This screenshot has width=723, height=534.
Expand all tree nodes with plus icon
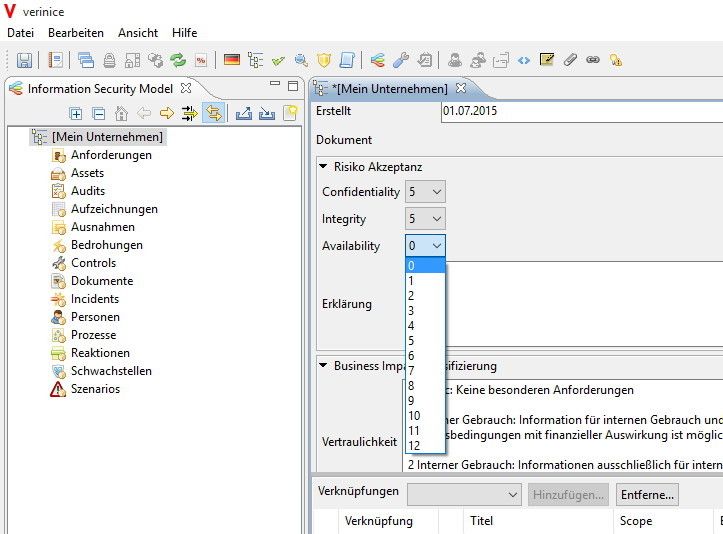pos(76,113)
